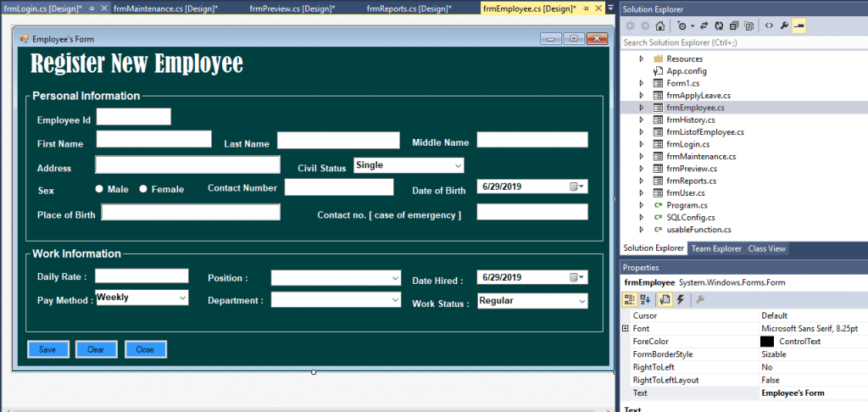Click the Contact Number text box
This screenshot has width=868, height=412.
[339, 187]
